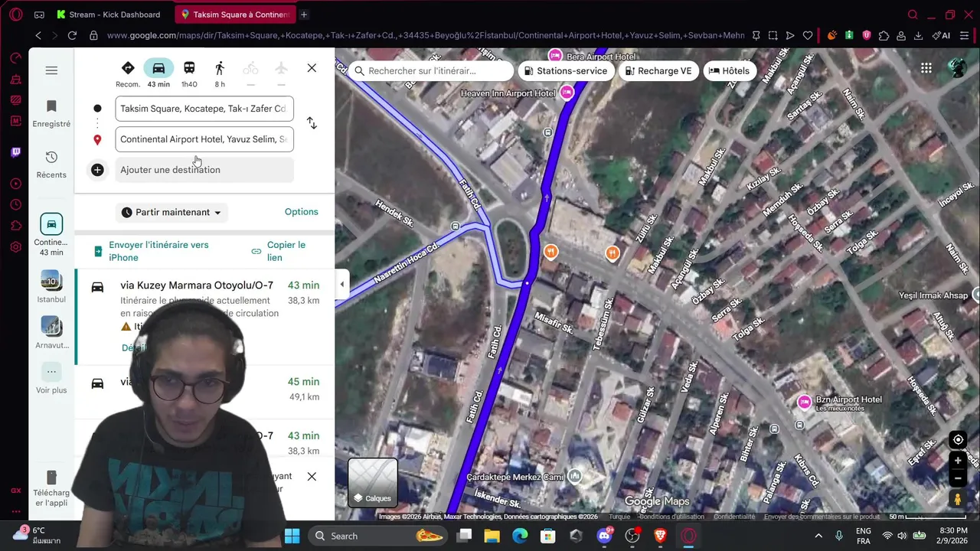The image size is (980, 551).
Task: Choose public transit 1h40 mode
Action: click(189, 74)
